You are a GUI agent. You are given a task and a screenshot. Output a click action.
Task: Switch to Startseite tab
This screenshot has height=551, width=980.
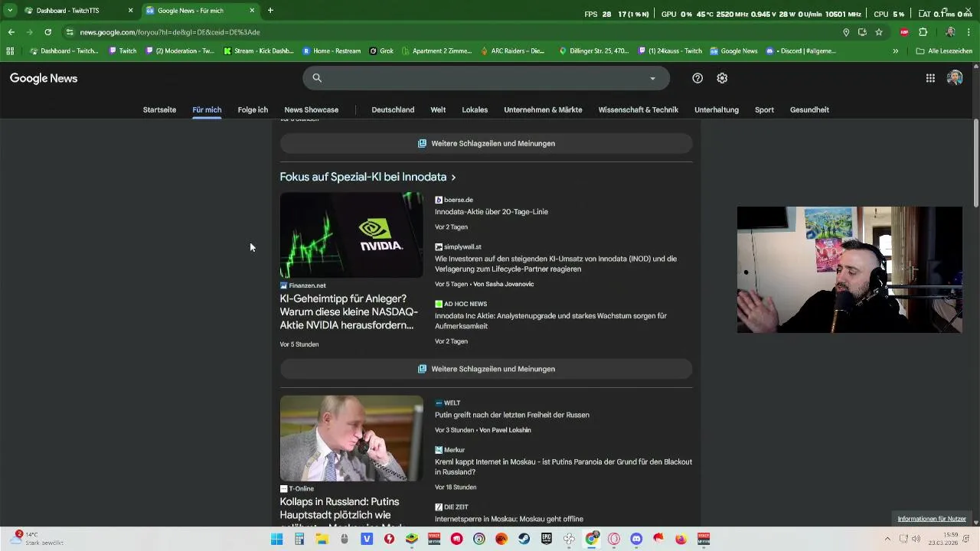(159, 109)
